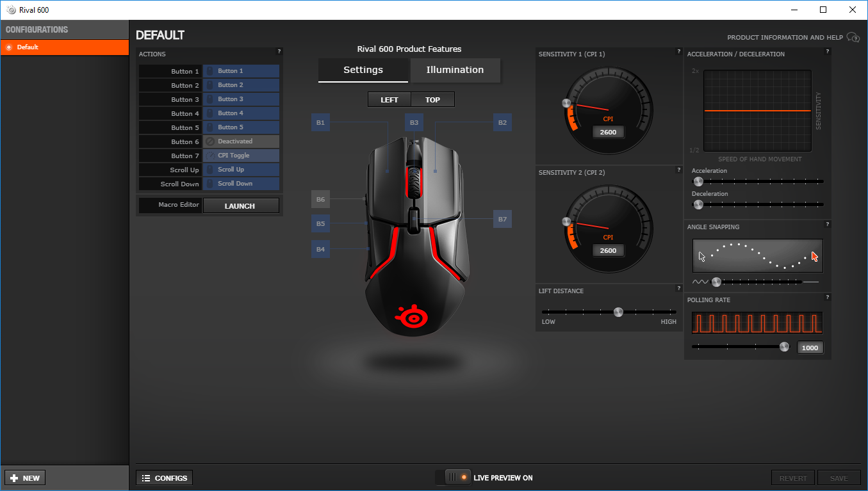Click the Sensitivity 1 CPI value field
The image size is (868, 491).
(x=608, y=132)
